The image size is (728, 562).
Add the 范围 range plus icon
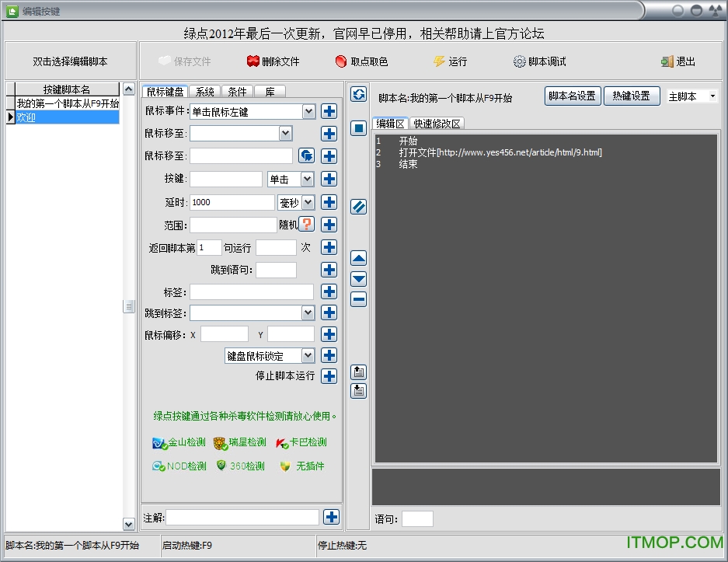[x=329, y=225]
